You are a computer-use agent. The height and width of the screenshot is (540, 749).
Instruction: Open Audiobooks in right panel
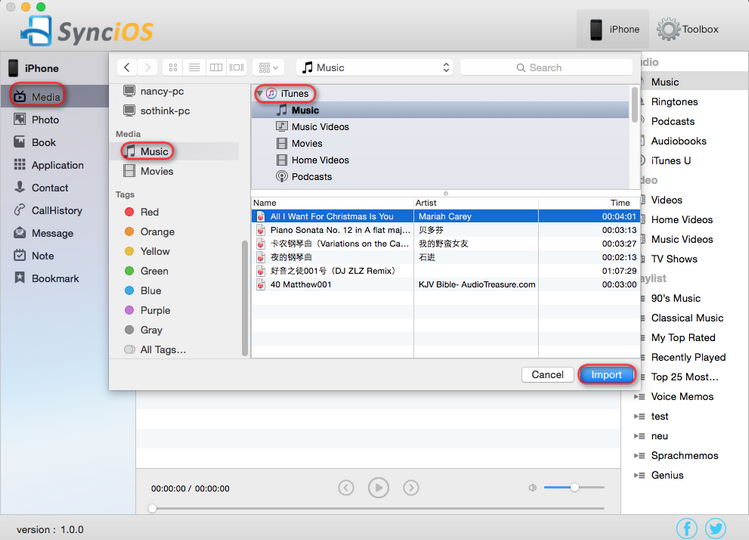pyautogui.click(x=678, y=141)
